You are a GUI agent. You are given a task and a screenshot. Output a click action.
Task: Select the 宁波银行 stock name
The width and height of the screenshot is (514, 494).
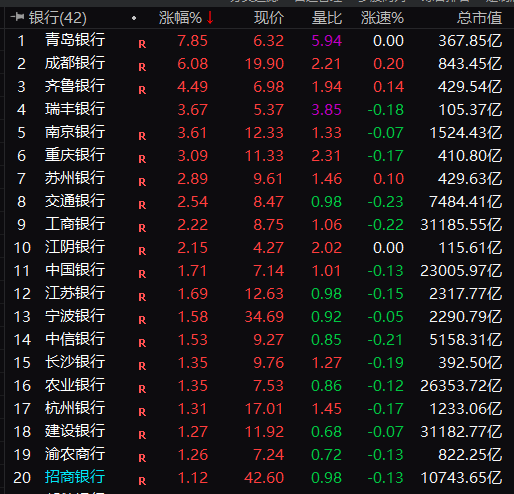(75, 316)
